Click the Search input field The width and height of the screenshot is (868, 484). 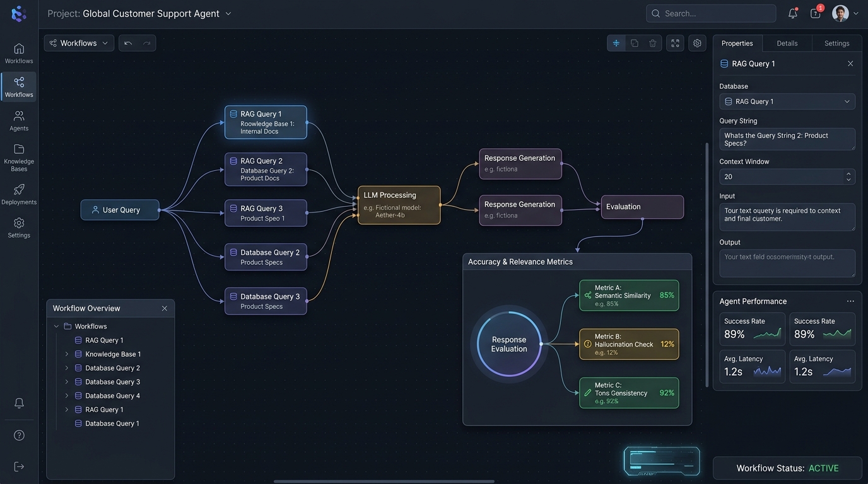711,13
